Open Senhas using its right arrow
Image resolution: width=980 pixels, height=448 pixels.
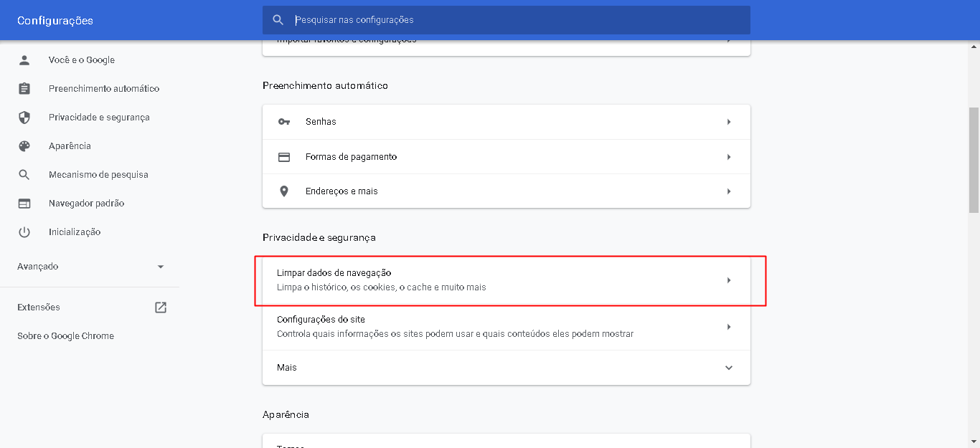click(x=729, y=122)
